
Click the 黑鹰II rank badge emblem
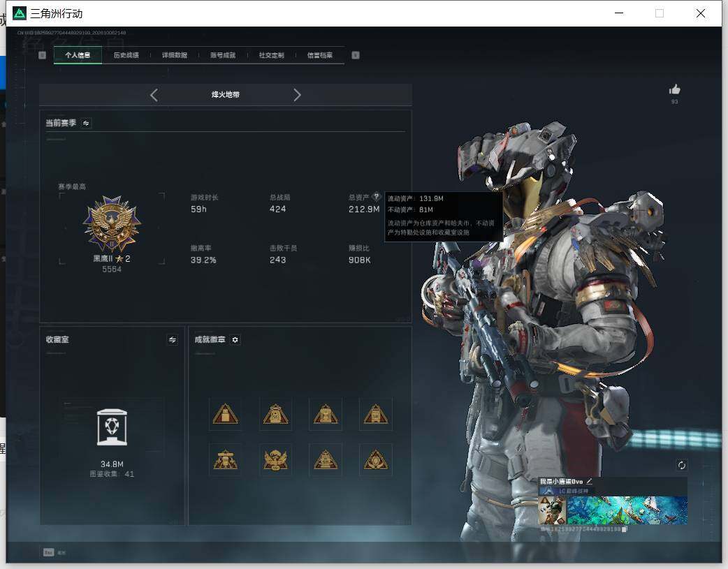tap(112, 224)
